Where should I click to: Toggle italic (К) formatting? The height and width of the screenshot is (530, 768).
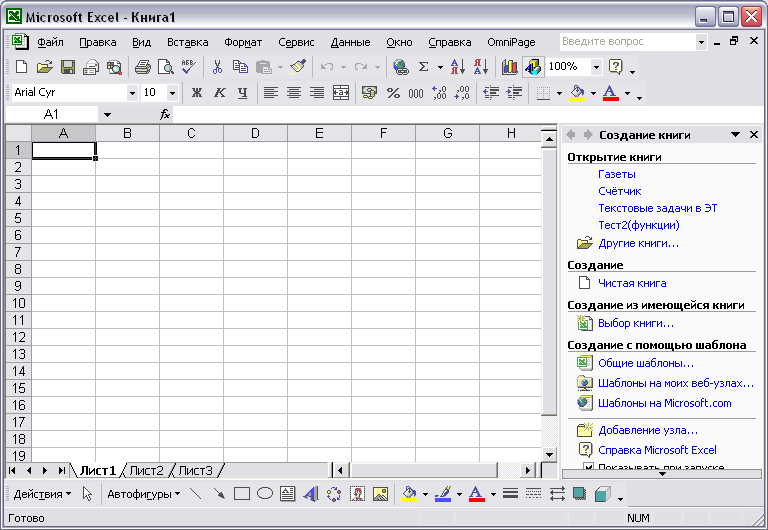click(219, 93)
